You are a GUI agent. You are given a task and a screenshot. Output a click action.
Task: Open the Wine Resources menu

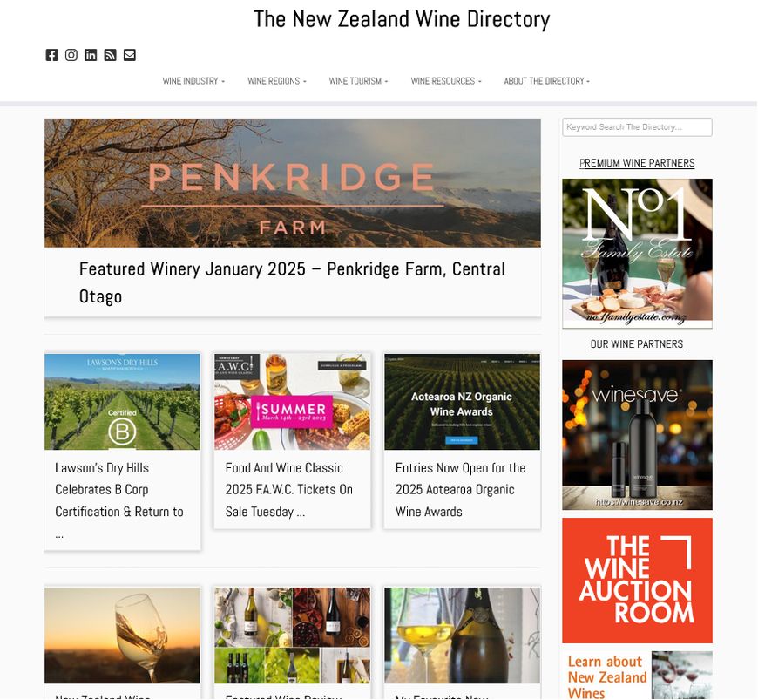pos(446,81)
